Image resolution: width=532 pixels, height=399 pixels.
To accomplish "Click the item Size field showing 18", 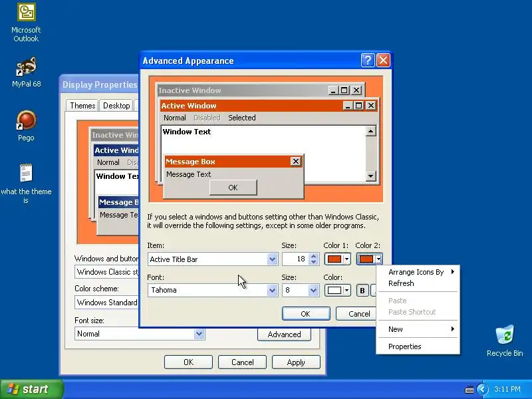I will [x=295, y=259].
